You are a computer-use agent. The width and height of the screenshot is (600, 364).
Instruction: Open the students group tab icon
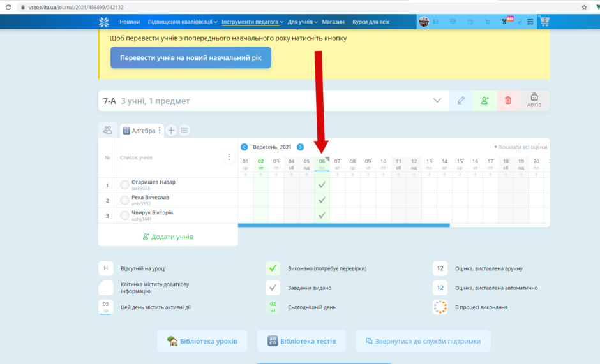[x=108, y=130]
